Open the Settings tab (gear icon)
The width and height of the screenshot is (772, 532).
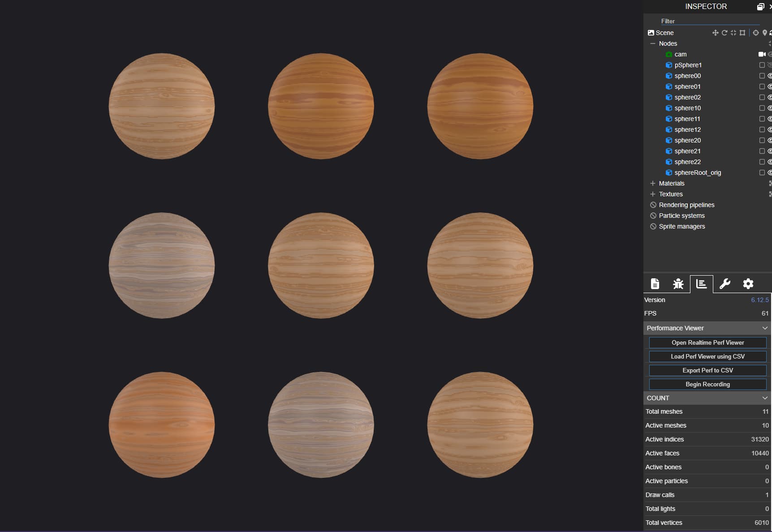748,284
